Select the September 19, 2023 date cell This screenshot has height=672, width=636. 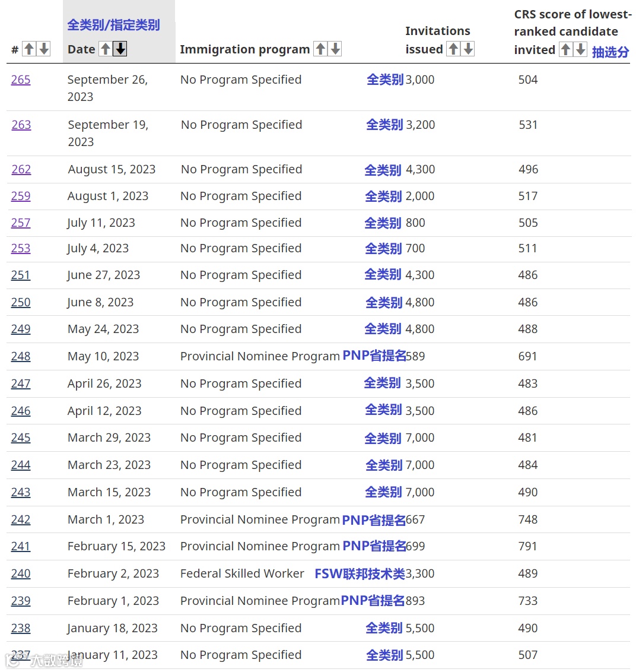click(x=108, y=134)
